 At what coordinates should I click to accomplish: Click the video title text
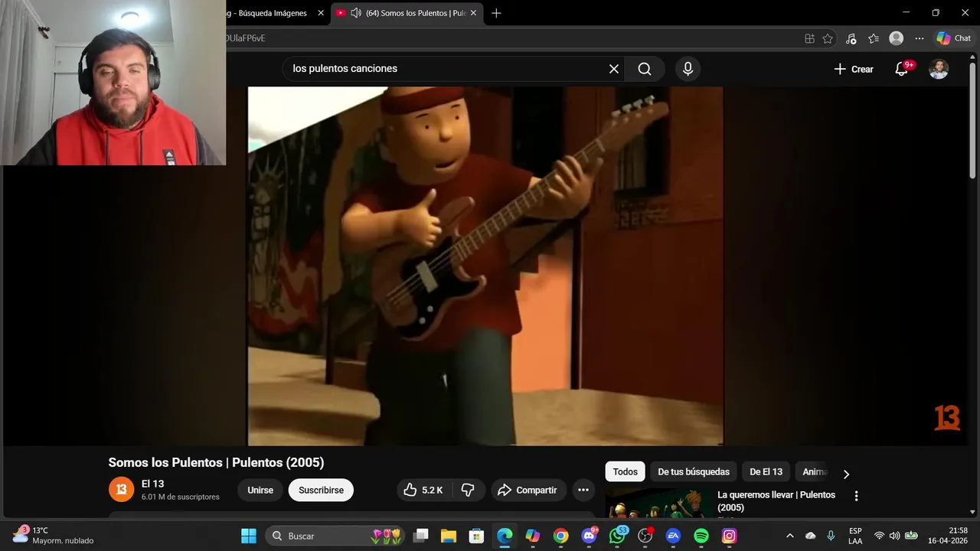[x=216, y=462]
